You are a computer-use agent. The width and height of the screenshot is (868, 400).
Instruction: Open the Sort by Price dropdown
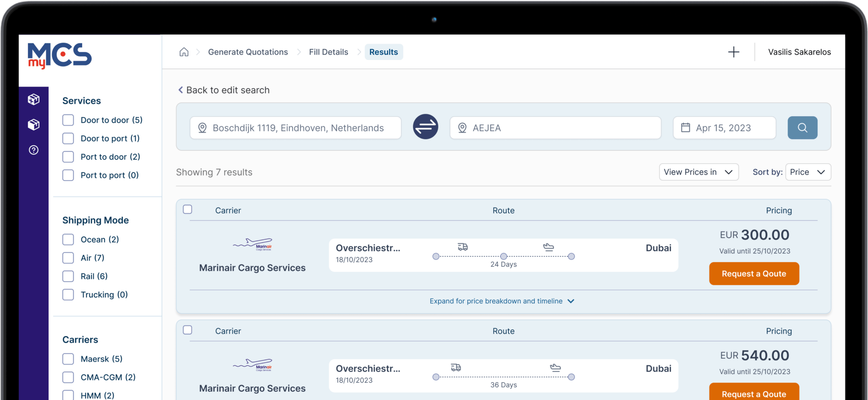(808, 172)
